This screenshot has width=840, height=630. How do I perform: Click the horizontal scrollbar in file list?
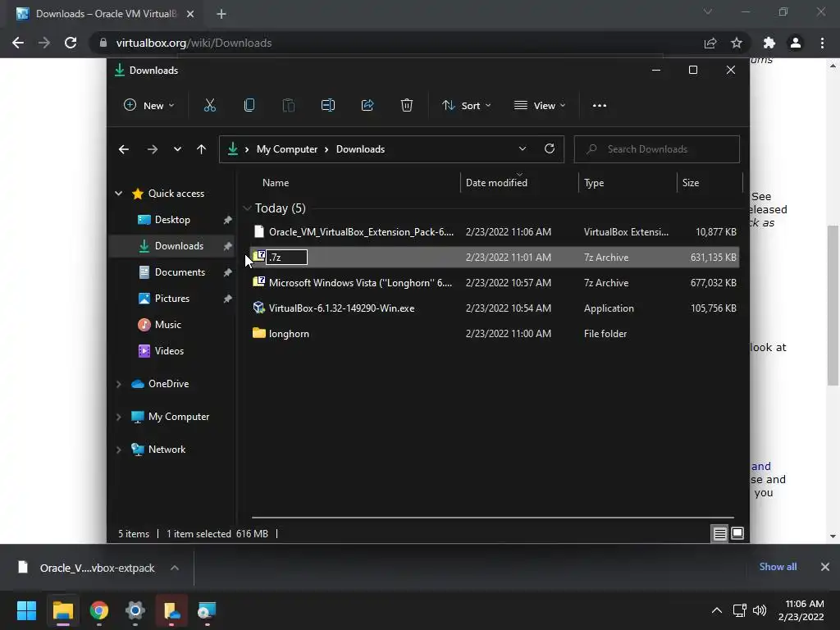click(493, 518)
